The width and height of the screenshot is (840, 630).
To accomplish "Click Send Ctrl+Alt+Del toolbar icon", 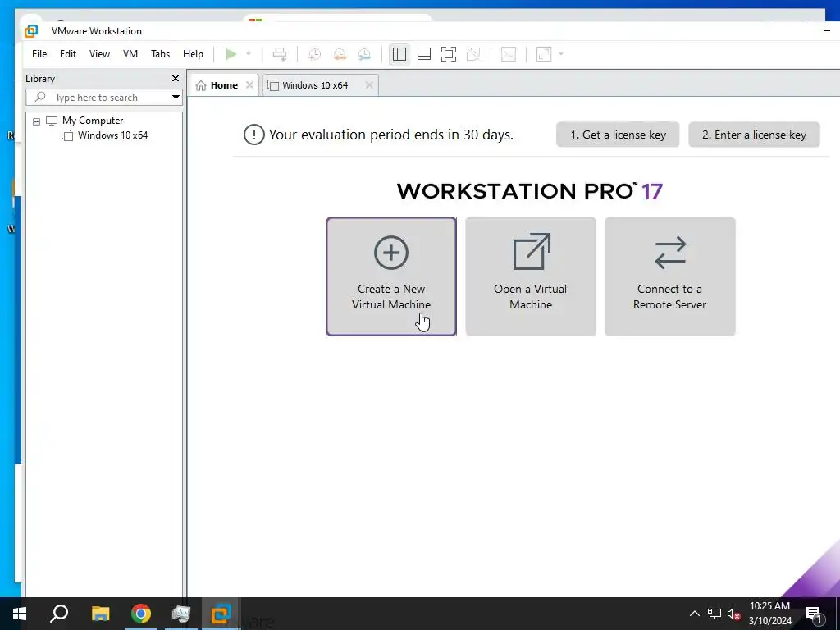I will tap(280, 54).
